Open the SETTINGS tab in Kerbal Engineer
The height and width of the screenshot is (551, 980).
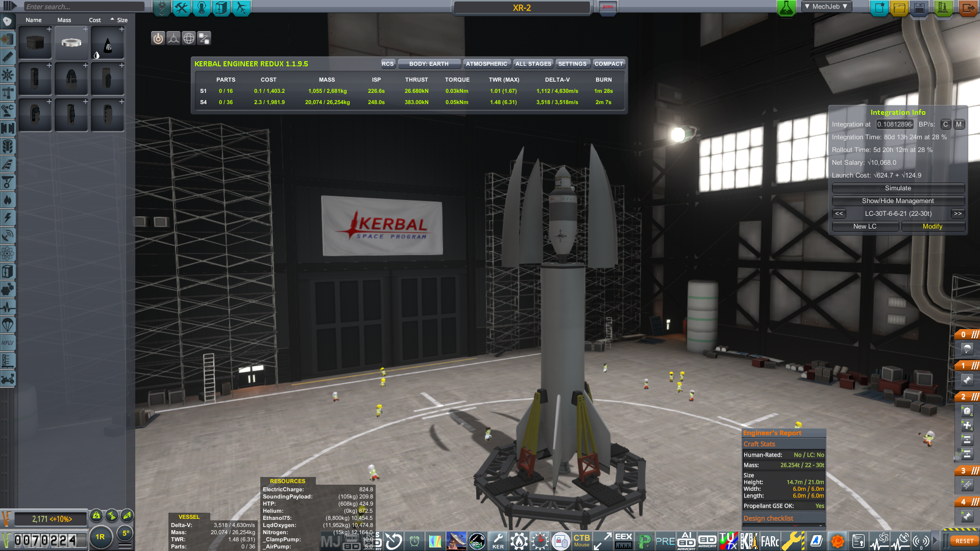tap(572, 64)
